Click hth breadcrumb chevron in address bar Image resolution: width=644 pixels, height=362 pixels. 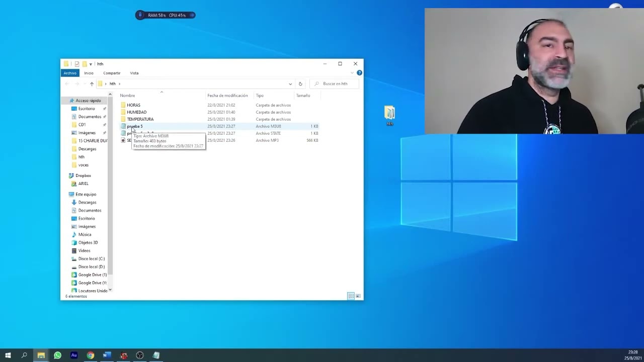coord(119,84)
